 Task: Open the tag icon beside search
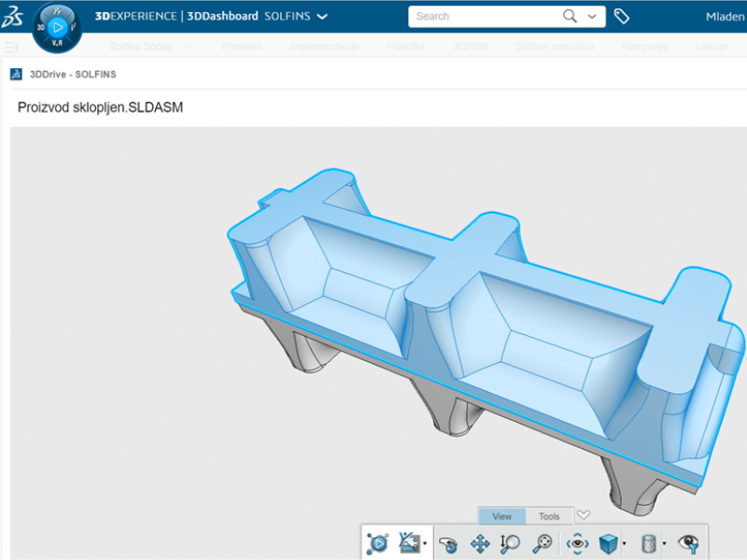[622, 17]
